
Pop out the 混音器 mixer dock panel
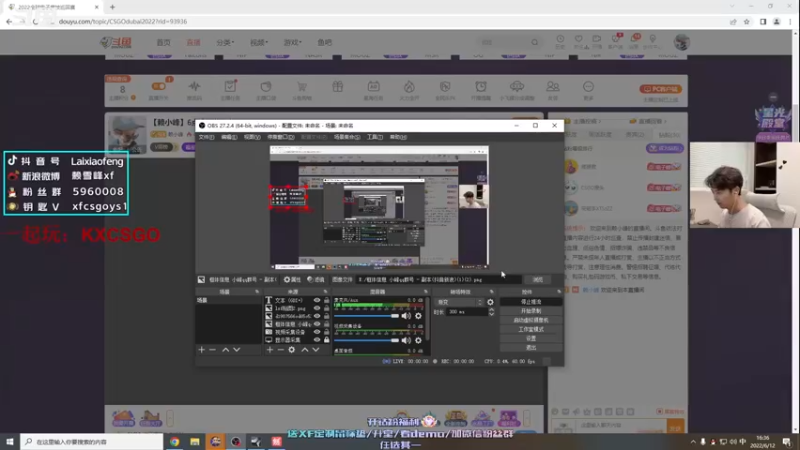point(426,292)
